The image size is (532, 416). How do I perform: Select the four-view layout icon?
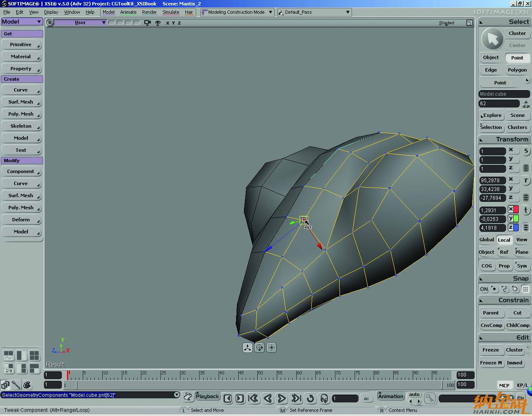(x=34, y=355)
